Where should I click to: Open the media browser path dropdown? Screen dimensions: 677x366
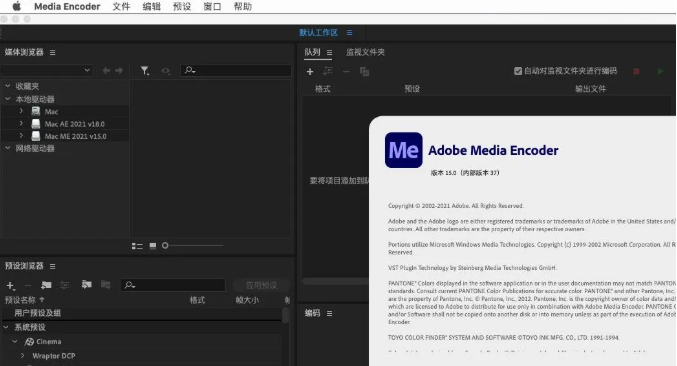(47, 70)
